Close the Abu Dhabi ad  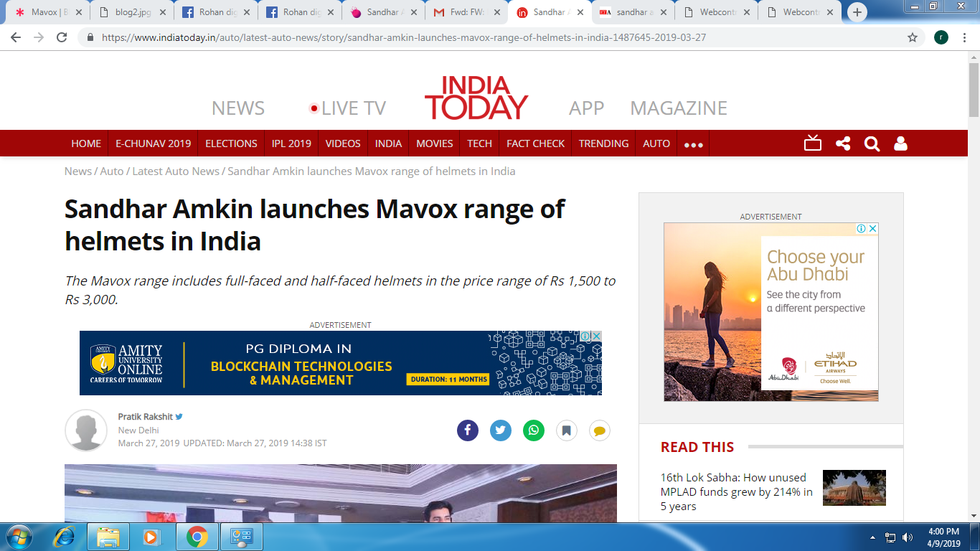(873, 229)
